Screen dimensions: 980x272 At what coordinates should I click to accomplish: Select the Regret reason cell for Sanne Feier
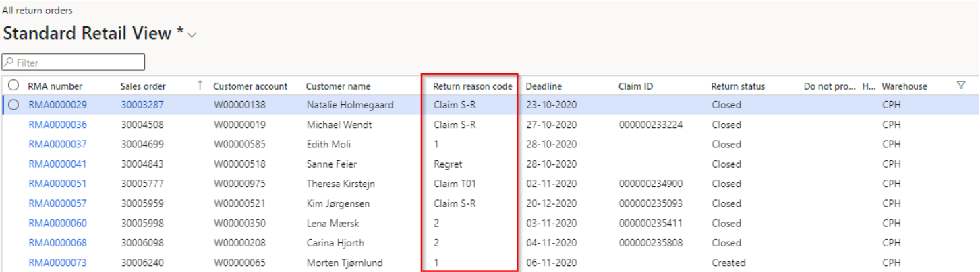click(449, 164)
